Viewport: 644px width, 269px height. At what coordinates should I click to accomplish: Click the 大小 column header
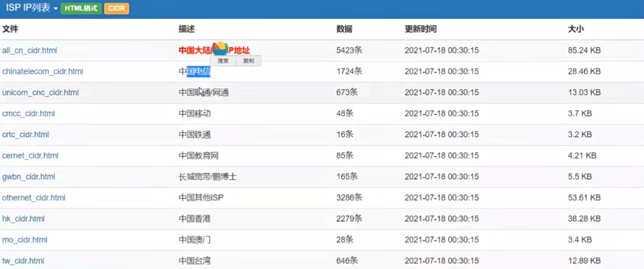[x=576, y=29]
